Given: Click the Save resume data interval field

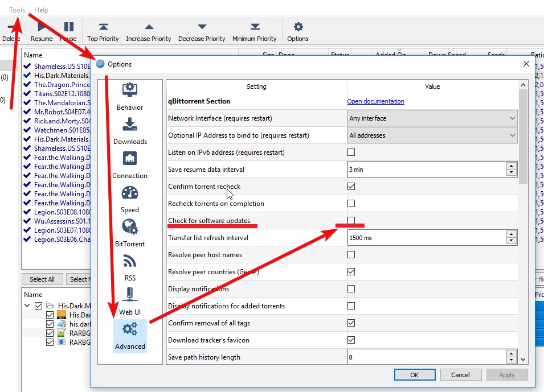Looking at the screenshot, I should click(427, 170).
